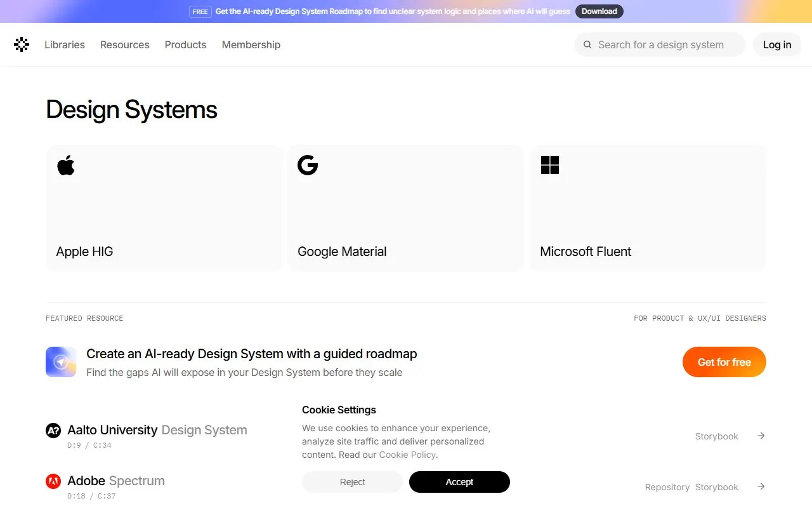Click the search magnifier icon

click(587, 44)
